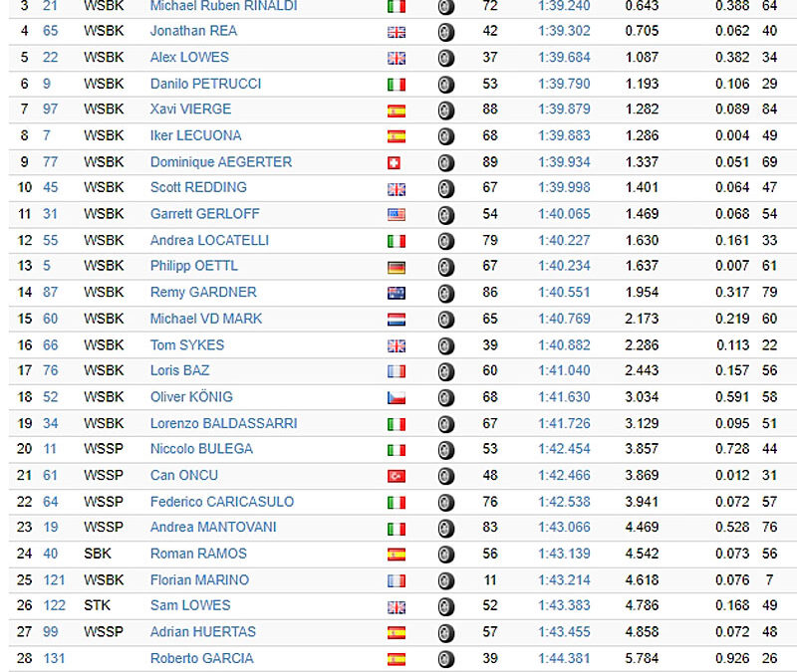Open rider link Andrea MANTOVANI
The height and width of the screenshot is (672, 797).
(x=213, y=527)
